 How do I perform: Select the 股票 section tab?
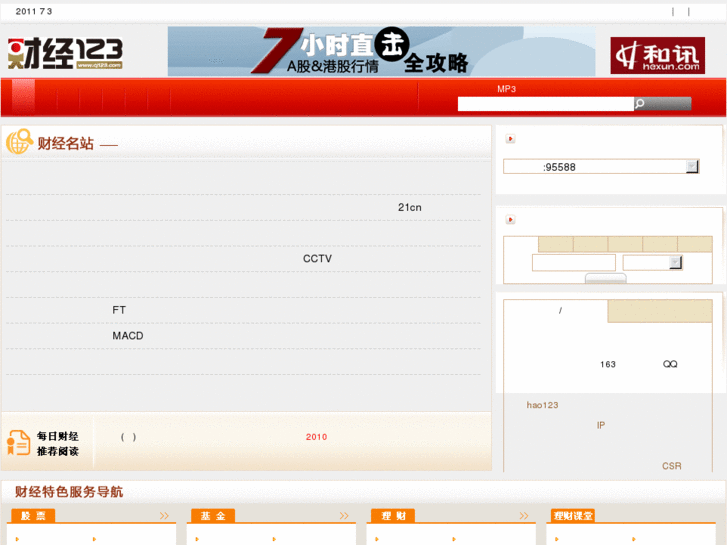[33, 516]
